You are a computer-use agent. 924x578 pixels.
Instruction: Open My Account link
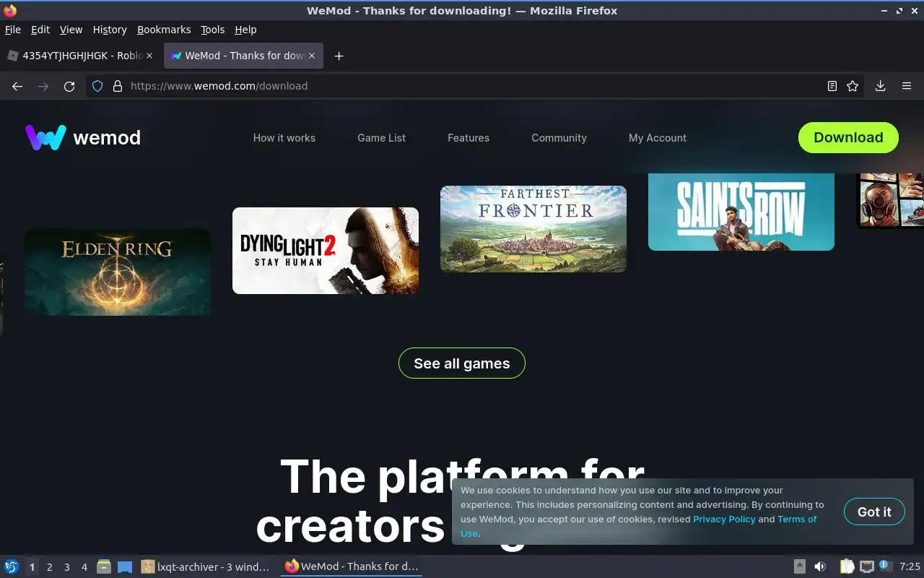click(x=658, y=138)
